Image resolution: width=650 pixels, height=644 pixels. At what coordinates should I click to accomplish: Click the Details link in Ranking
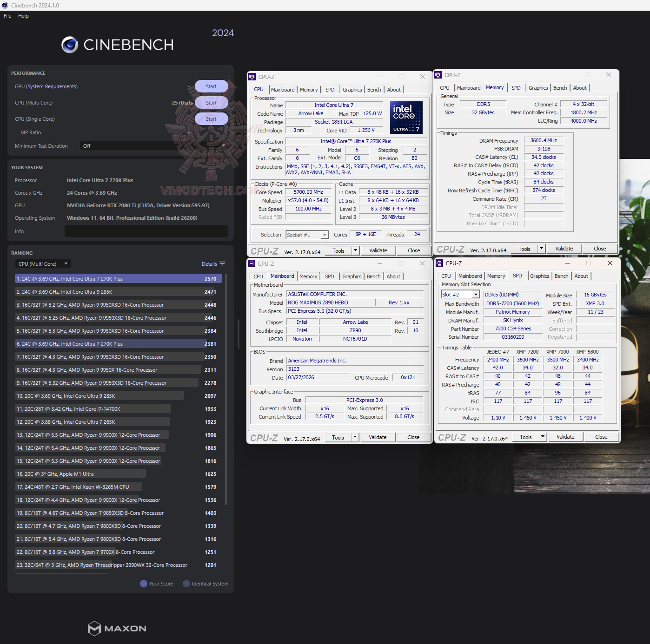(209, 264)
